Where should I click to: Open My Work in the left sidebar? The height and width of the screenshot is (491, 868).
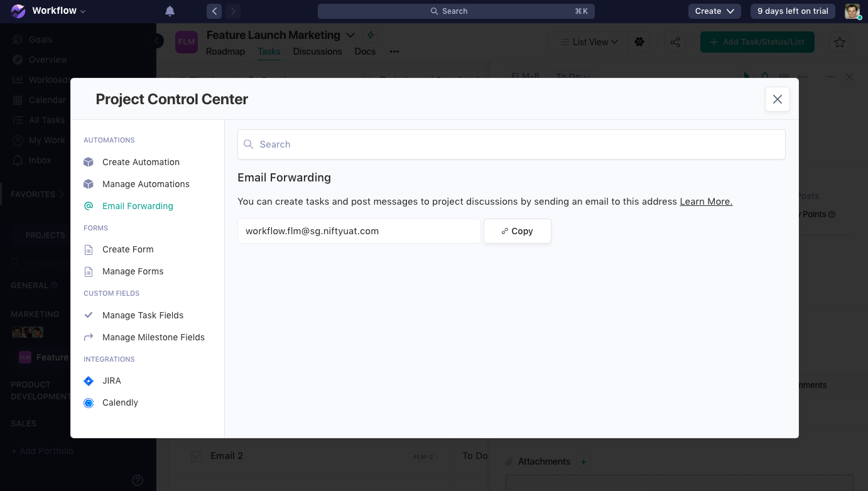click(x=46, y=140)
